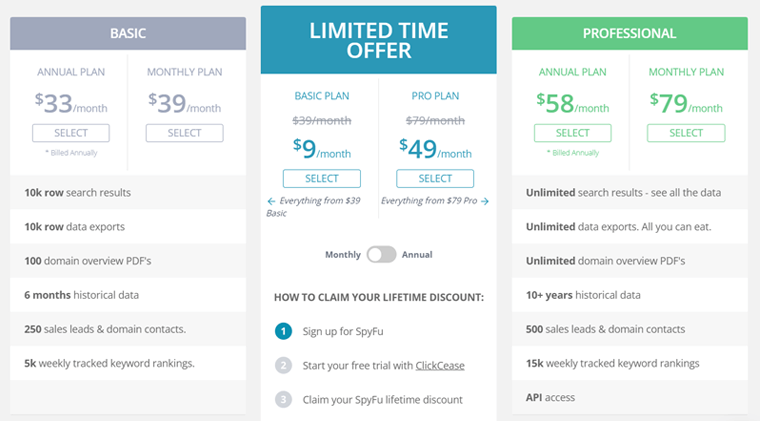Image resolution: width=760 pixels, height=421 pixels.
Task: Select the Professional annual plan at $58
Action: pos(572,133)
